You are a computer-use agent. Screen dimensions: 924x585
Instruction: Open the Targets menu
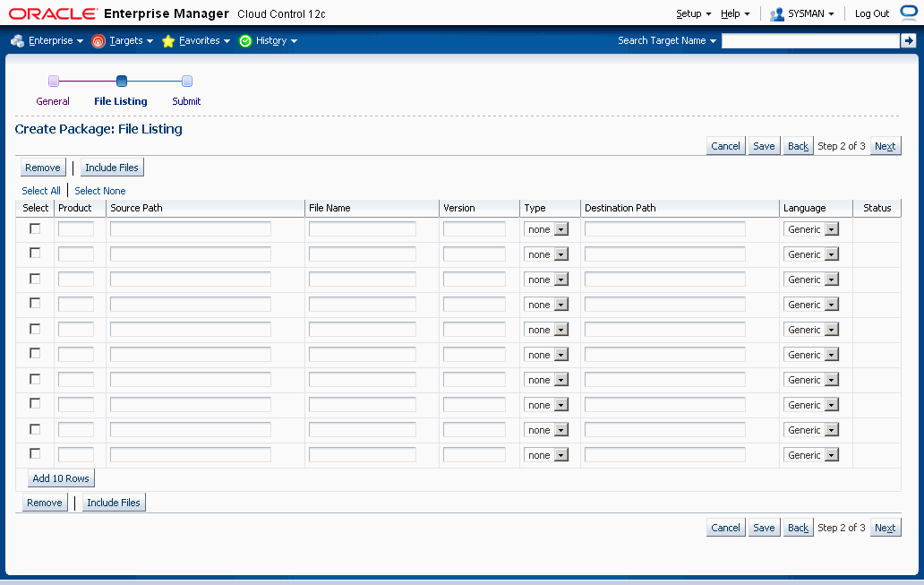pyautogui.click(x=132, y=40)
